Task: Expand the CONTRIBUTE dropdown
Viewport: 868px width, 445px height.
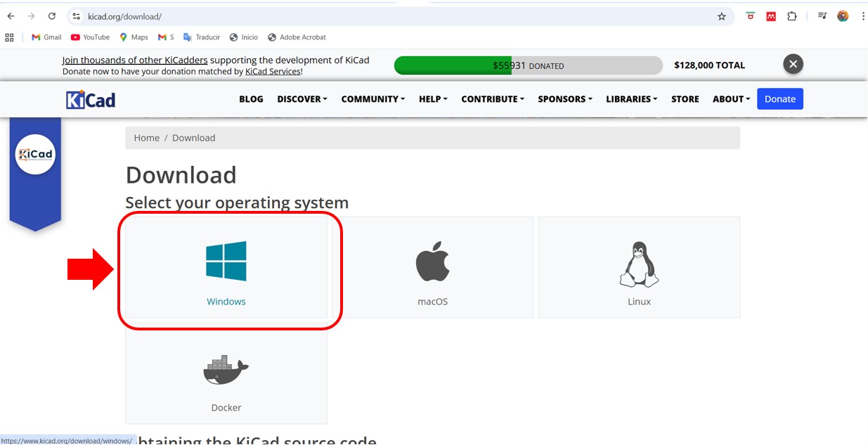Action: point(493,99)
